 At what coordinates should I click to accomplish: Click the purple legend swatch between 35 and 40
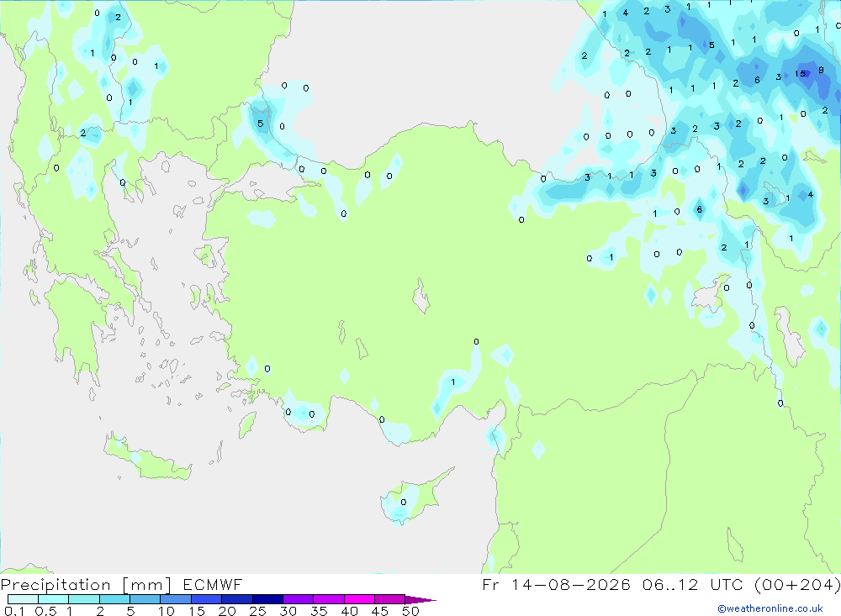point(328,599)
